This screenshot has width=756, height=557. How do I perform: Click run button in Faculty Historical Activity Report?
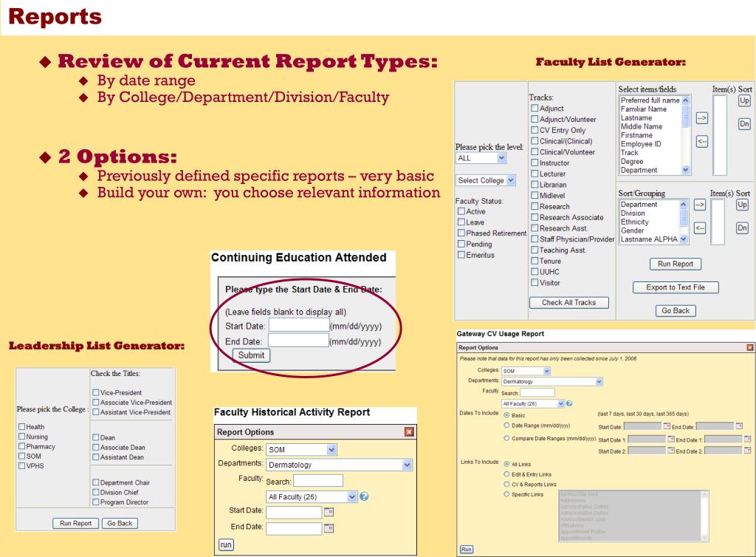(226, 545)
